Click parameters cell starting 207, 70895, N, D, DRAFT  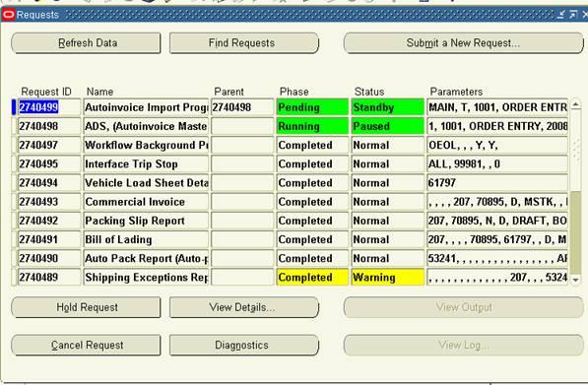click(497, 221)
